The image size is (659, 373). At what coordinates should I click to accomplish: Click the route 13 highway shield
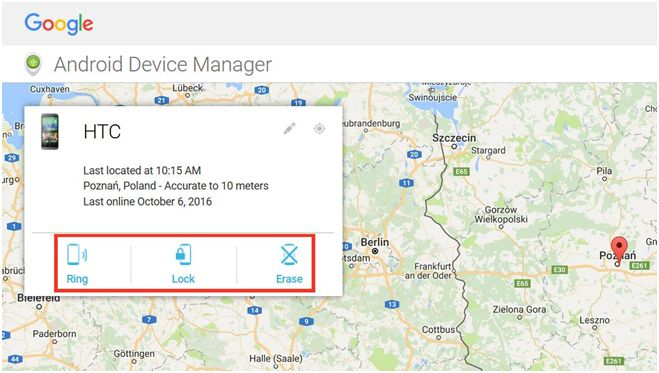click(392, 304)
